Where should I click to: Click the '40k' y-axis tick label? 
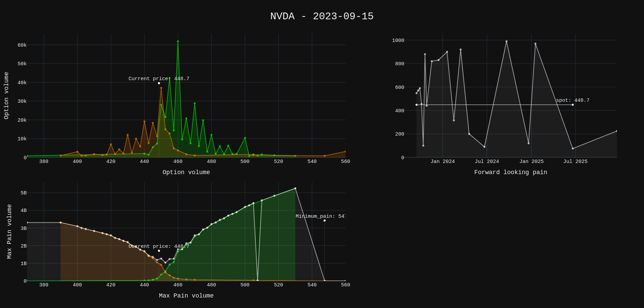(x=22, y=82)
